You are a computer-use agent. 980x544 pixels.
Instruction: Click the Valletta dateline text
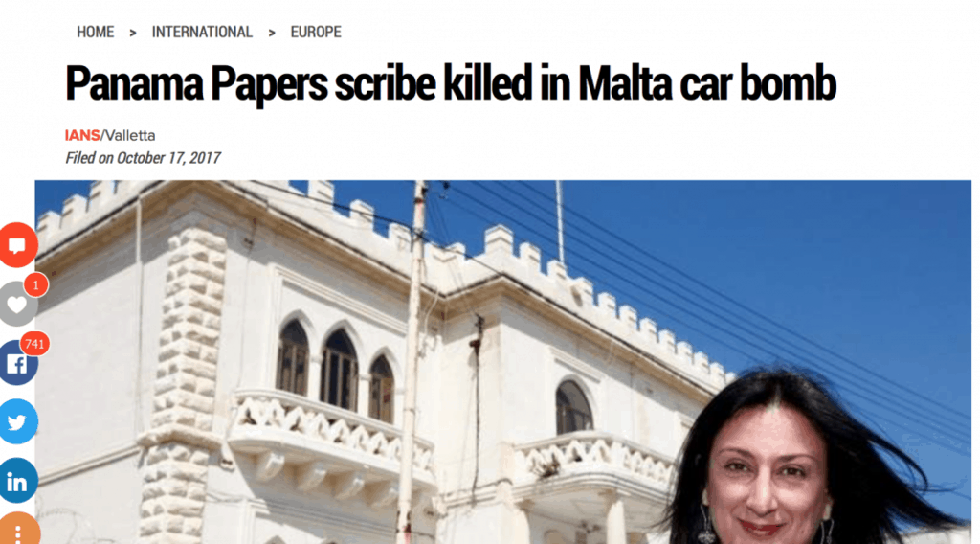(x=130, y=135)
